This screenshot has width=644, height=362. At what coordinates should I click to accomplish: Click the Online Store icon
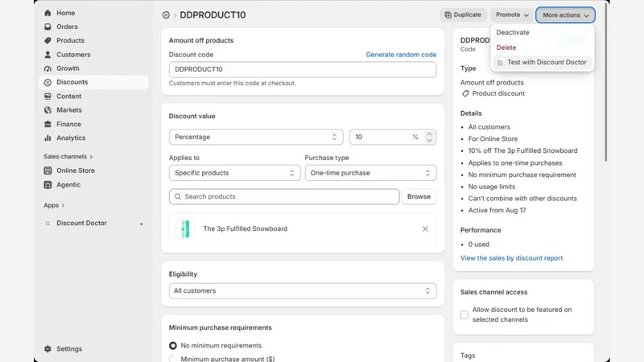47,171
